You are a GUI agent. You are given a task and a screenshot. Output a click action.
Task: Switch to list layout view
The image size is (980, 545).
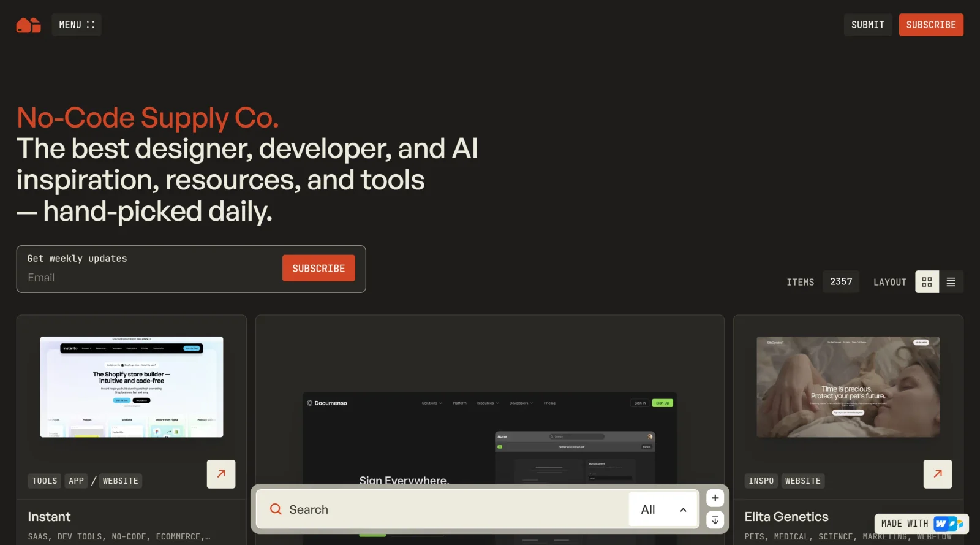click(x=951, y=282)
